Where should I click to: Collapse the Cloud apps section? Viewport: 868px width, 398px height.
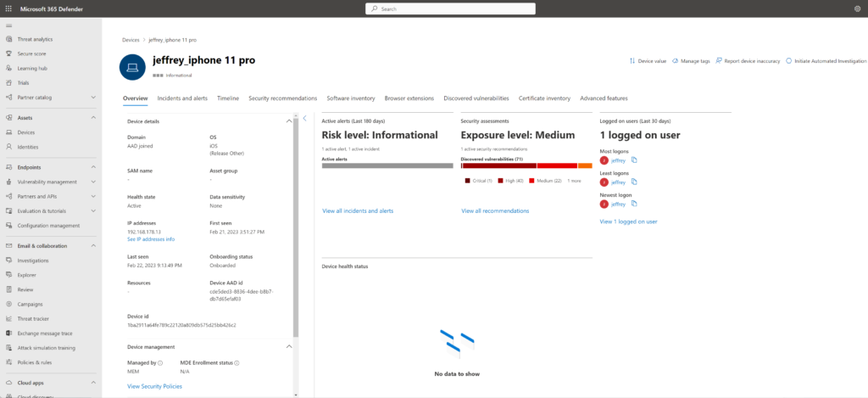click(x=93, y=383)
